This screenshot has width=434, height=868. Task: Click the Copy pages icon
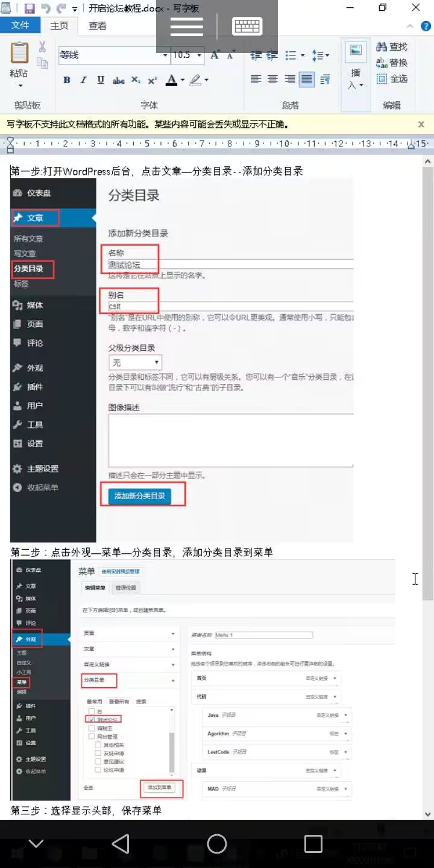pos(42,62)
